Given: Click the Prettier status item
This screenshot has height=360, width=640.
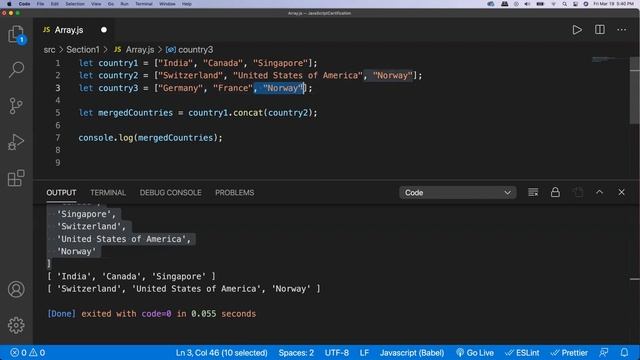Looking at the screenshot, I should tap(569, 353).
